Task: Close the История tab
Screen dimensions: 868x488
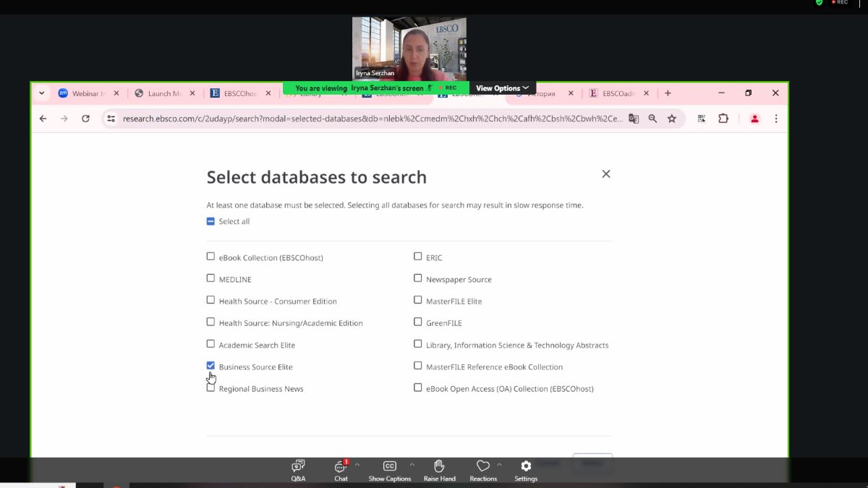Action: click(571, 93)
